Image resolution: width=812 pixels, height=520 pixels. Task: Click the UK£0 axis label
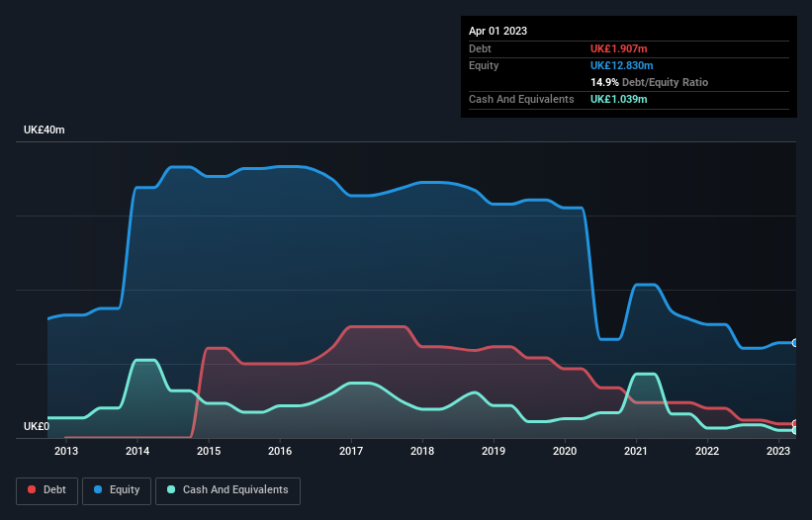click(37, 426)
